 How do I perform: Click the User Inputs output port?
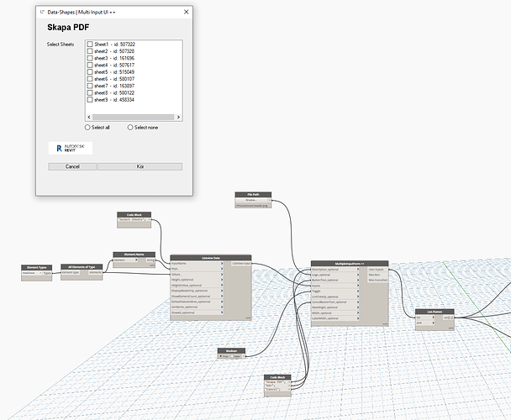[377, 270]
